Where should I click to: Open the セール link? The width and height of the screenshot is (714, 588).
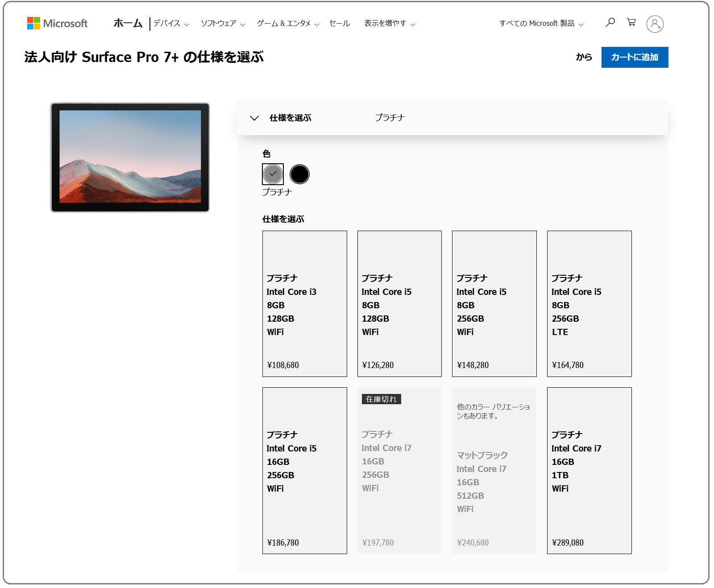click(x=340, y=23)
